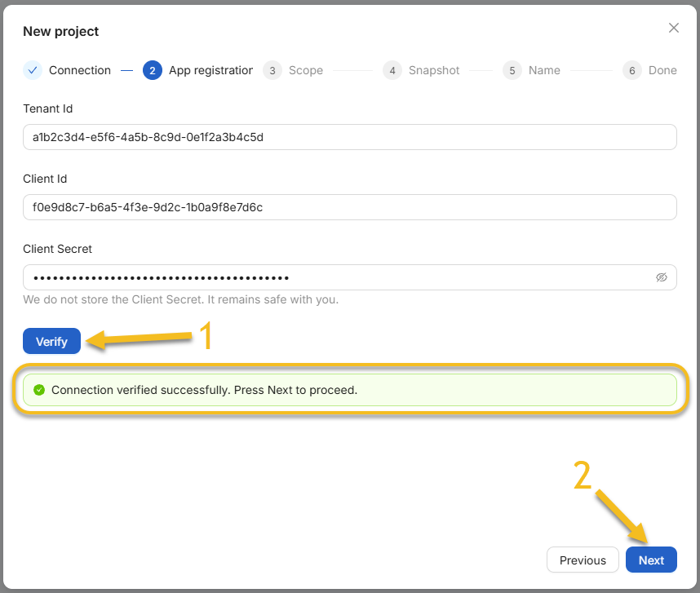Viewport: 700px width, 593px height.
Task: Click the Connection step checkmark icon
Action: pos(33,70)
